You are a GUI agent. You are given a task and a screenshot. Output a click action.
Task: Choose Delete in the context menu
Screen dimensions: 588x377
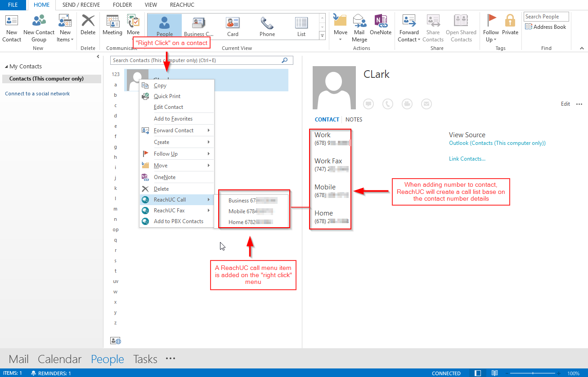pos(176,189)
